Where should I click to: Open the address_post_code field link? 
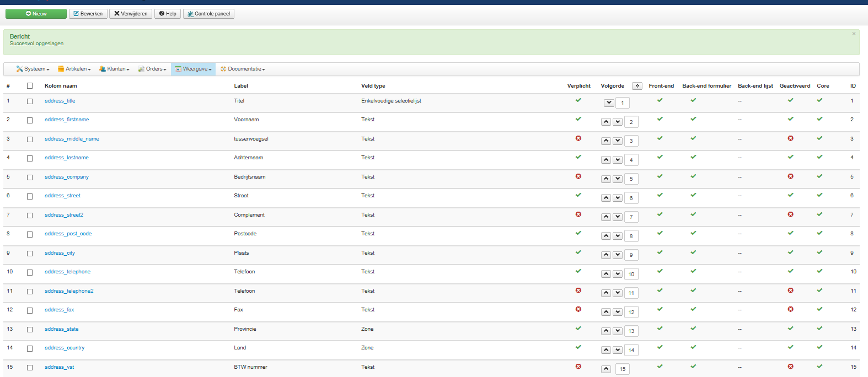[68, 234]
